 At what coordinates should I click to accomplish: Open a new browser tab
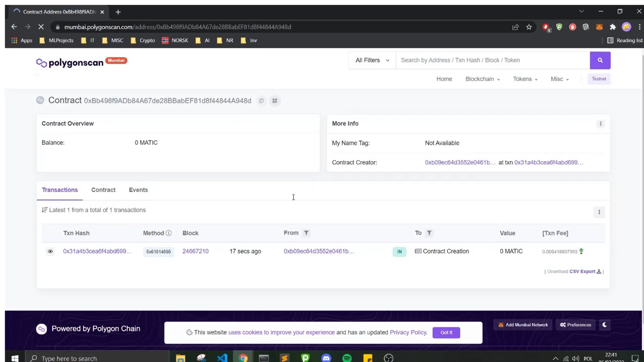tap(118, 12)
